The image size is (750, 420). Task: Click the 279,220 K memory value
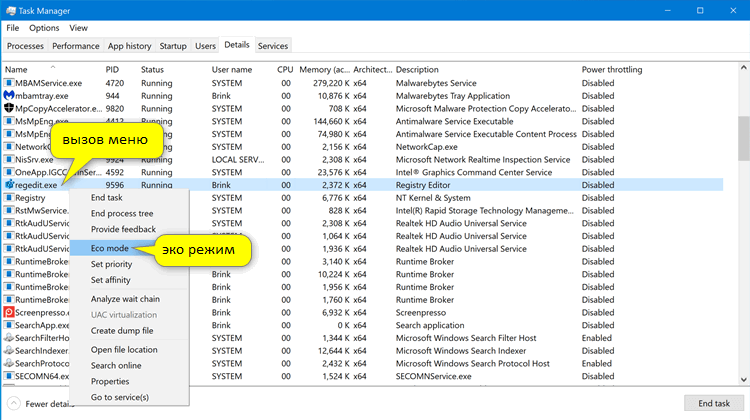[x=331, y=83]
